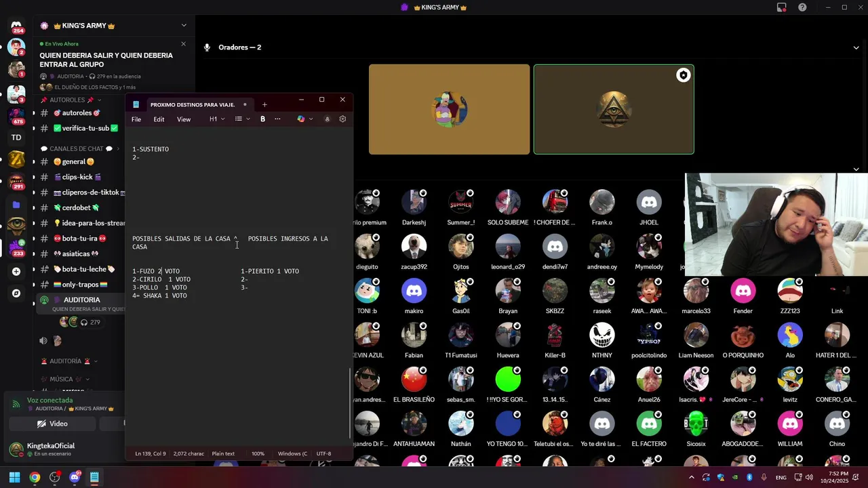868x488 pixels.
Task: Open Discord server discovery compass icon
Action: click(x=16, y=293)
